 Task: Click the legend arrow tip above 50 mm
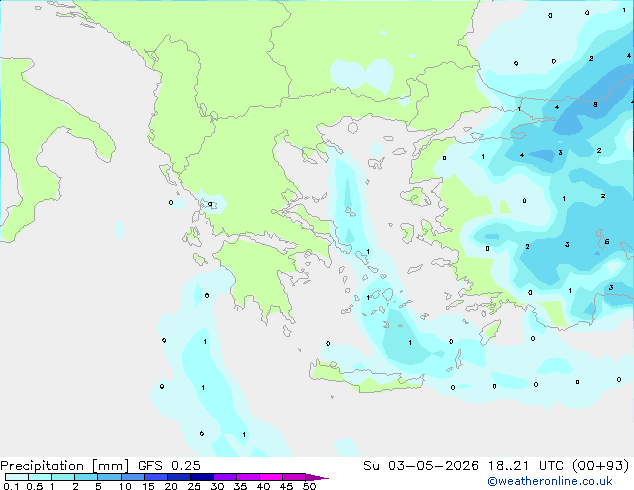click(317, 477)
